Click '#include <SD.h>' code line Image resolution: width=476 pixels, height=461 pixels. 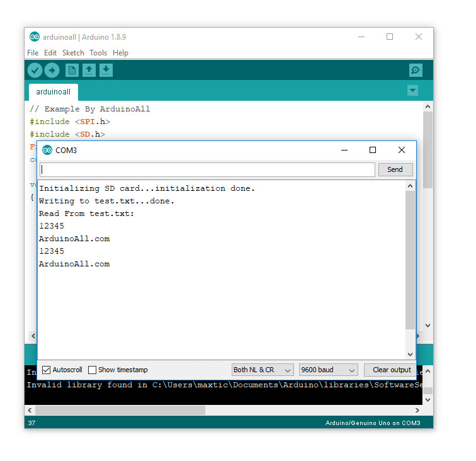tap(67, 134)
